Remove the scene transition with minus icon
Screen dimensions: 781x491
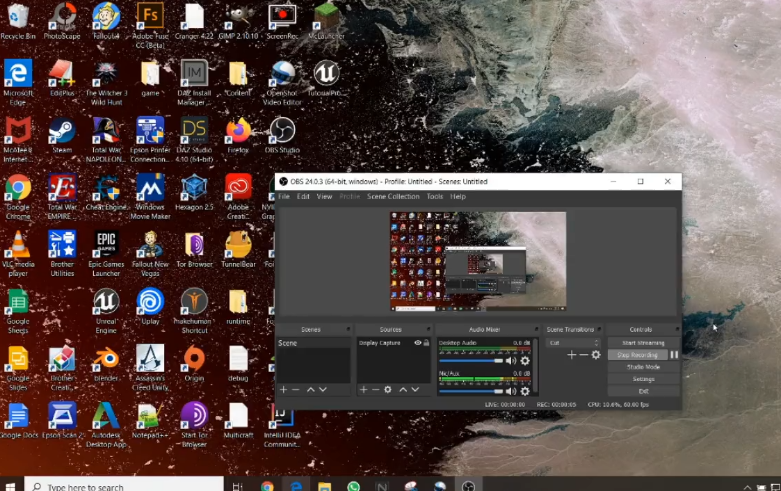pyautogui.click(x=583, y=355)
